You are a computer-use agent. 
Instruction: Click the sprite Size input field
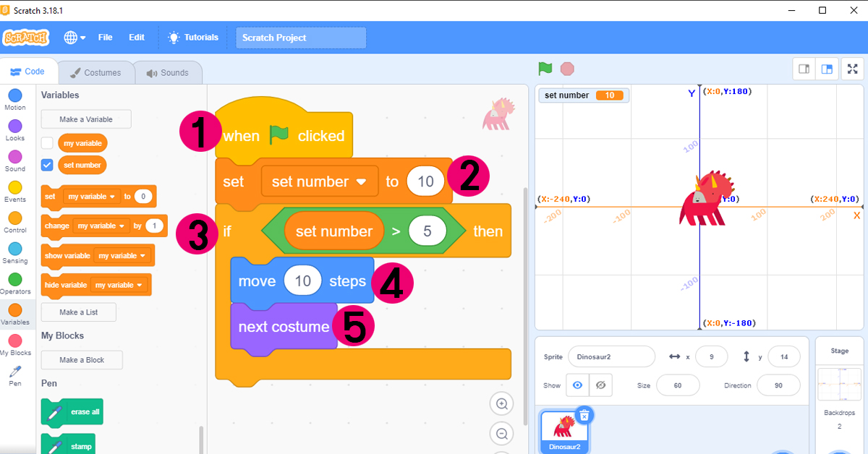point(677,385)
